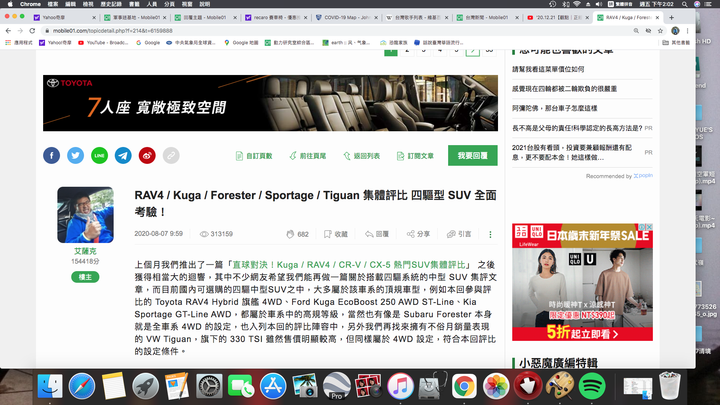Open Trash in the Dock
This screenshot has width=720, height=405.
pyautogui.click(x=669, y=386)
